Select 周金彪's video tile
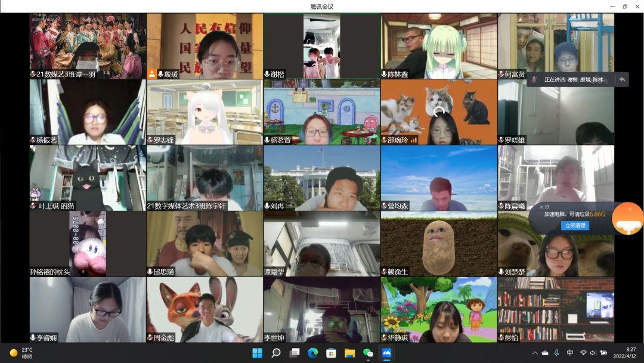 (205, 309)
